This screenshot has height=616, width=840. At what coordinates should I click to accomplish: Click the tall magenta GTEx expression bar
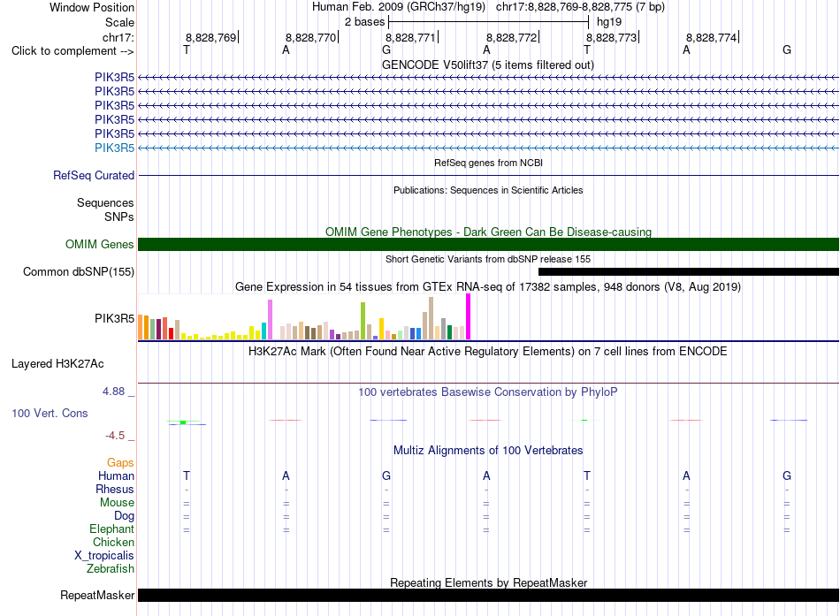click(469, 316)
